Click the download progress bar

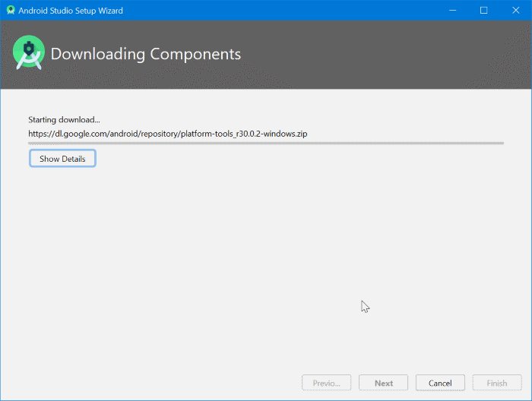pyautogui.click(x=266, y=144)
